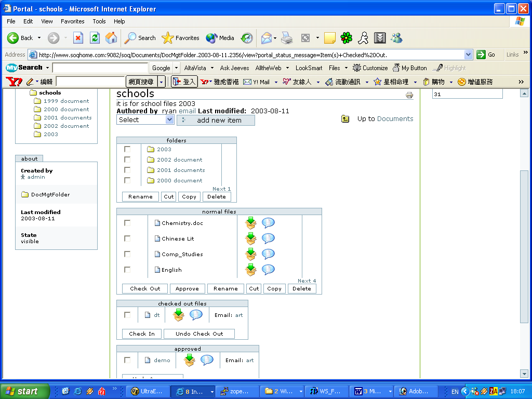Open the Tools menu

click(99, 21)
